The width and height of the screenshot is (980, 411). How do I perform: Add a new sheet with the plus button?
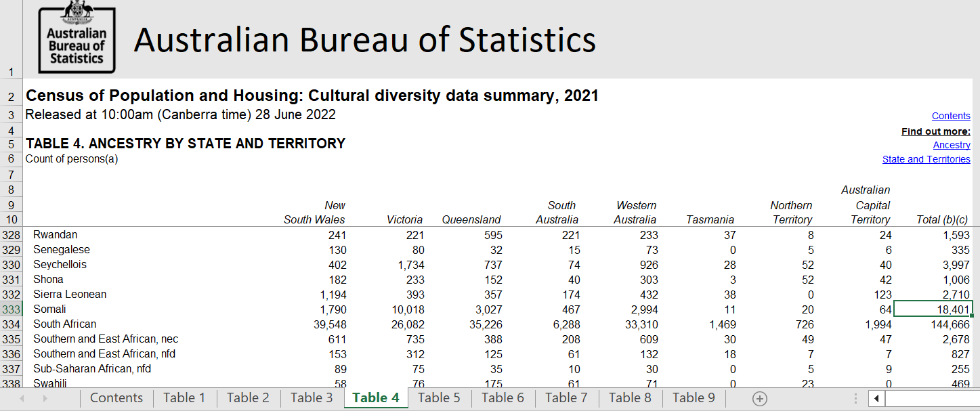(x=760, y=399)
